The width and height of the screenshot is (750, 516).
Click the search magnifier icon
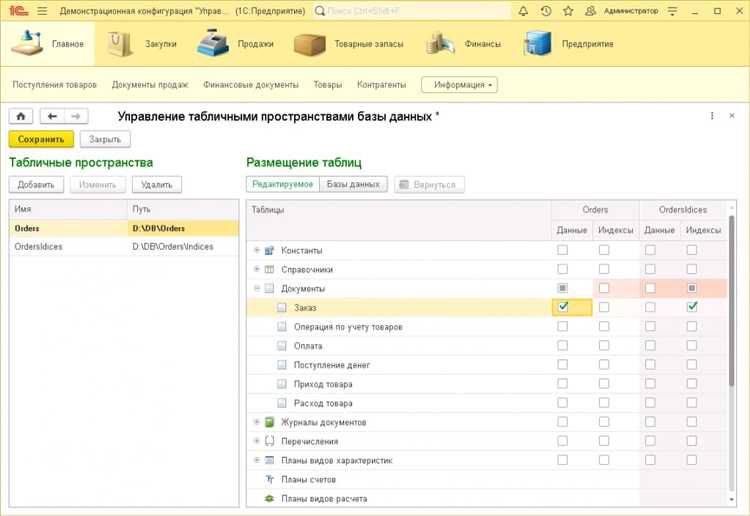click(320, 11)
